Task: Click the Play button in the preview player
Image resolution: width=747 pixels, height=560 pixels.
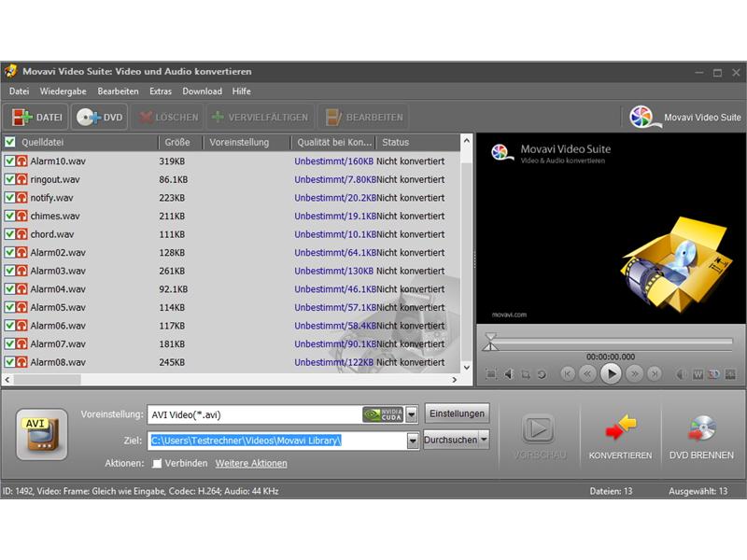Action: tap(612, 374)
